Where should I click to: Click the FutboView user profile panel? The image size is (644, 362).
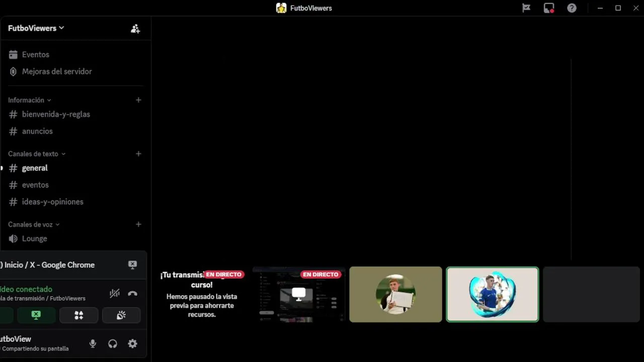tap(35, 343)
